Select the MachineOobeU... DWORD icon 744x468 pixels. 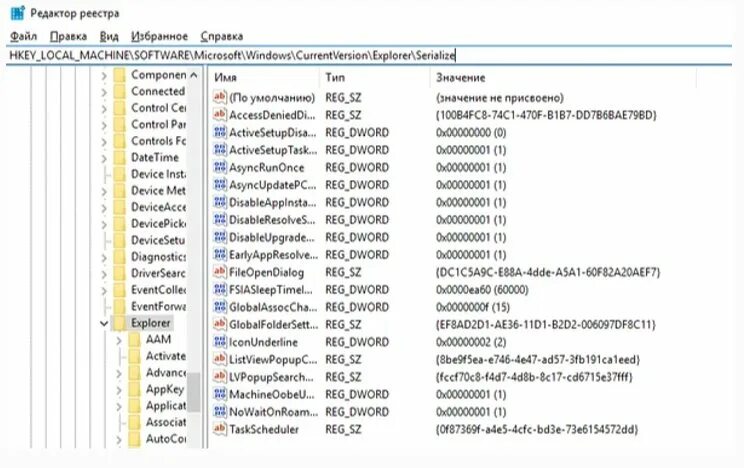pos(220,394)
